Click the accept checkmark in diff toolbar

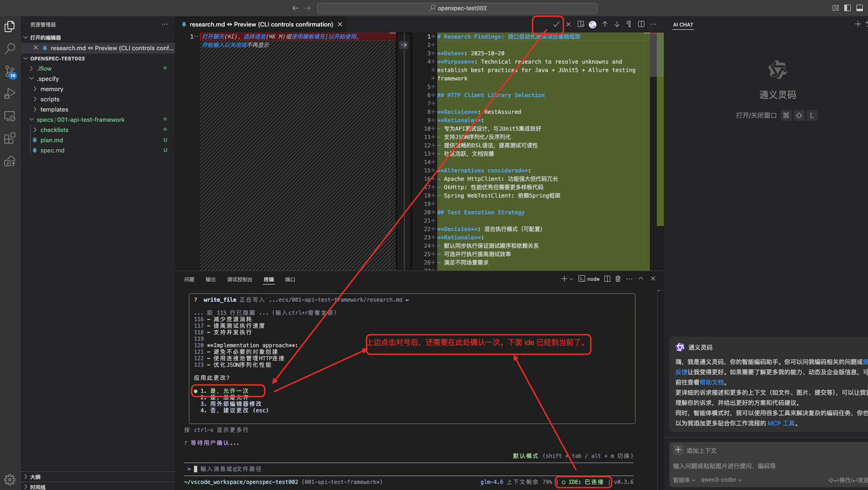point(556,24)
